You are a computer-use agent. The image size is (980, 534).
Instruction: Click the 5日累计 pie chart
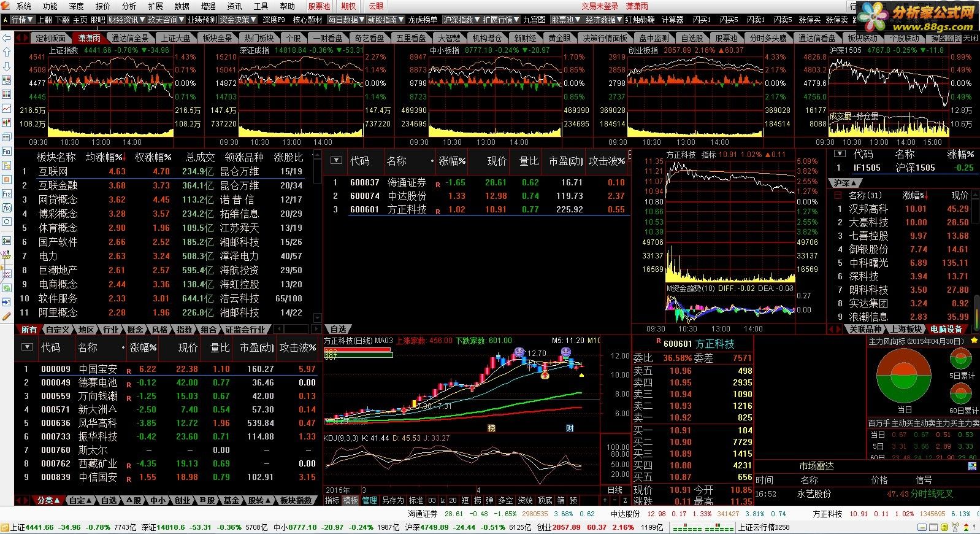coord(960,359)
